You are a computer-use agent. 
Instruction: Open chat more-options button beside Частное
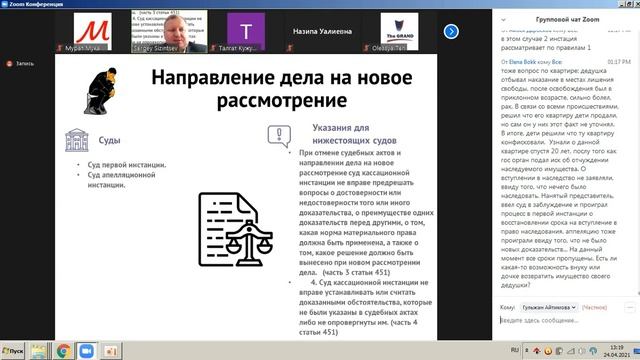(629, 307)
